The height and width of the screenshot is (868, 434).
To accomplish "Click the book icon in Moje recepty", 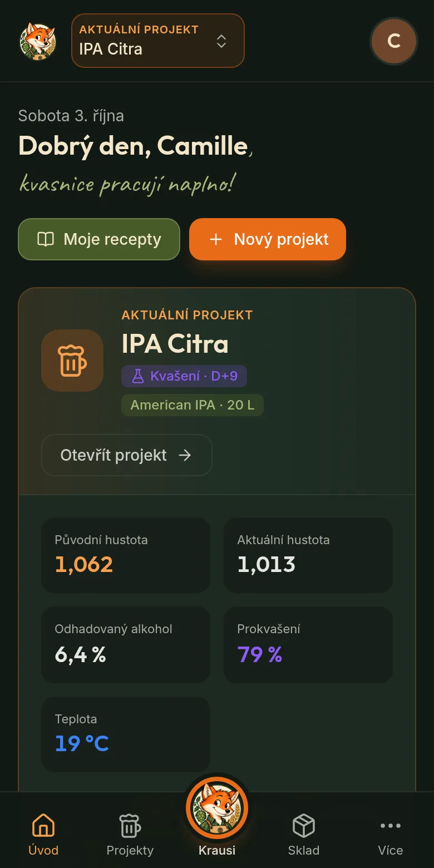I will click(46, 239).
